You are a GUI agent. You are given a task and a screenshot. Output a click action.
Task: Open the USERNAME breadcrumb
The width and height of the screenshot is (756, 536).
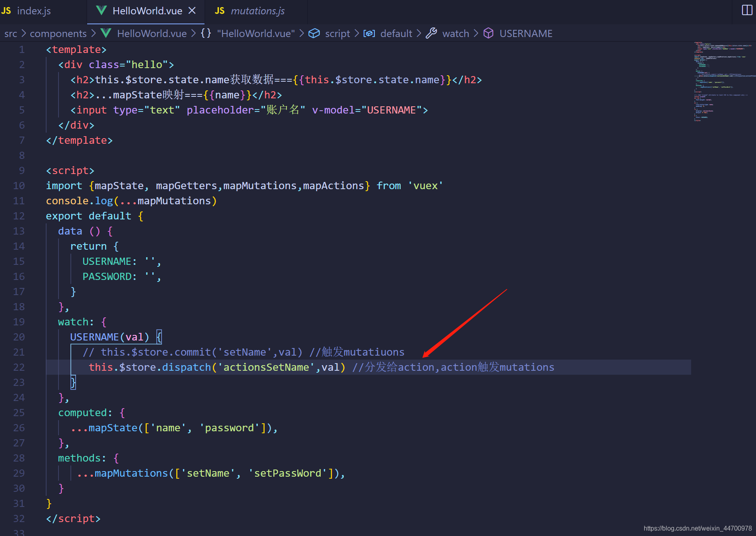click(526, 33)
